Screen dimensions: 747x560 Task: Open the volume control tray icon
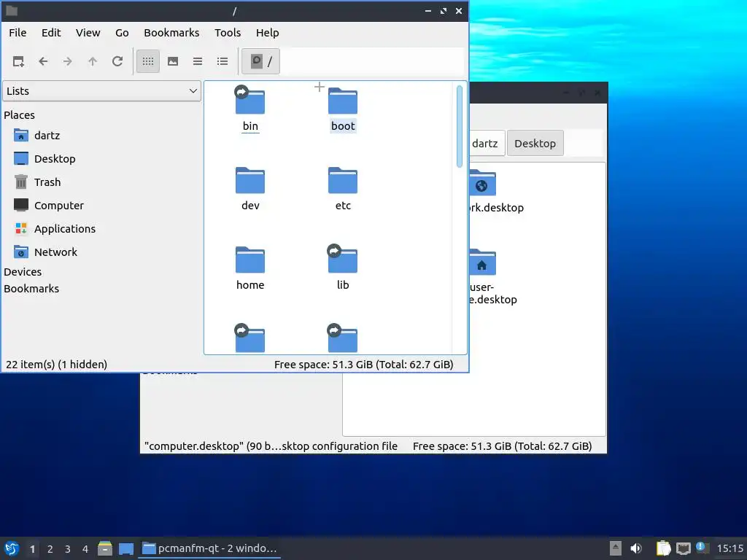[x=636, y=548]
